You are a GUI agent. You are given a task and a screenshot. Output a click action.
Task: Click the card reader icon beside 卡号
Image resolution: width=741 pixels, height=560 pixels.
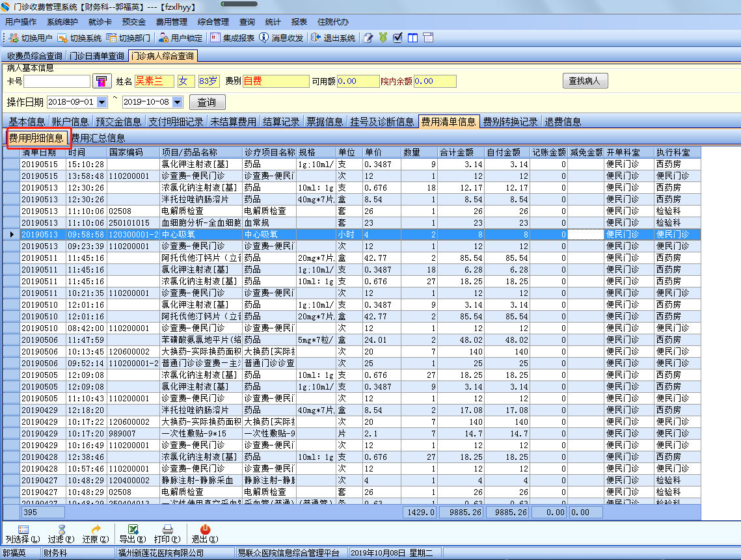pyautogui.click(x=101, y=81)
